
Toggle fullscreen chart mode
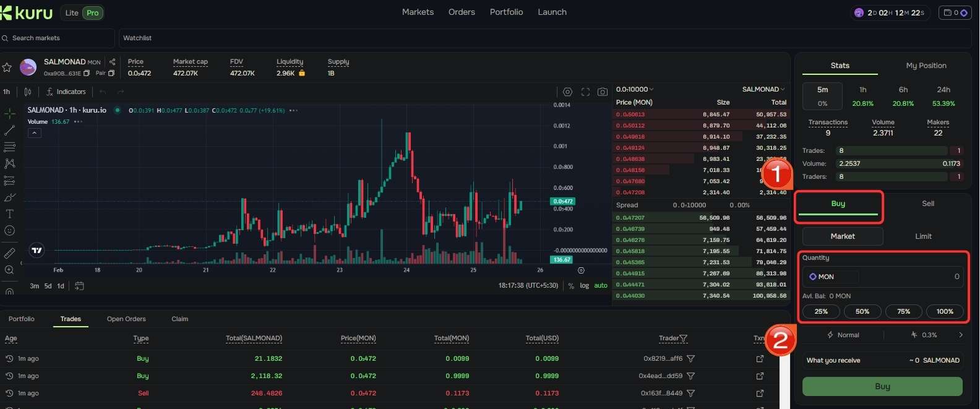(x=585, y=92)
